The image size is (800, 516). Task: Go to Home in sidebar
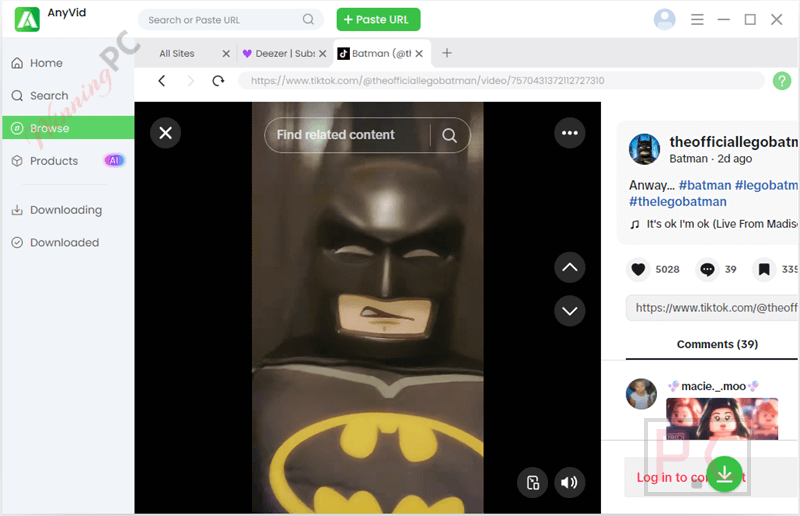[x=68, y=63]
